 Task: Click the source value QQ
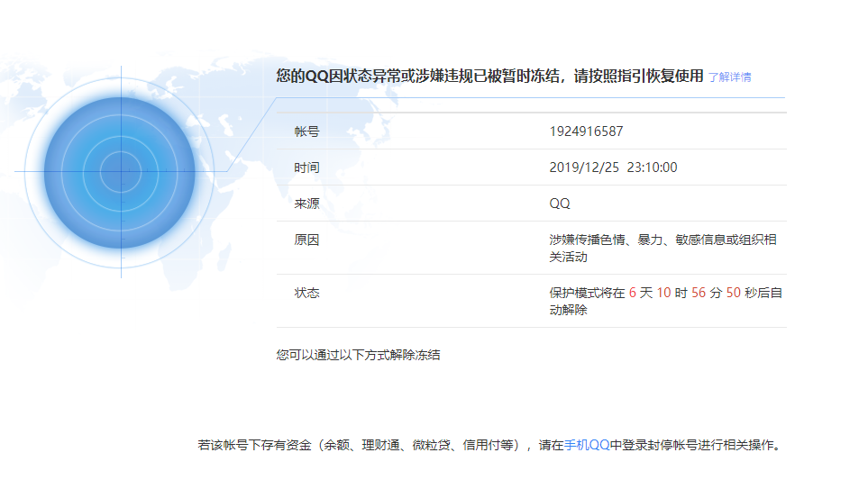click(559, 204)
